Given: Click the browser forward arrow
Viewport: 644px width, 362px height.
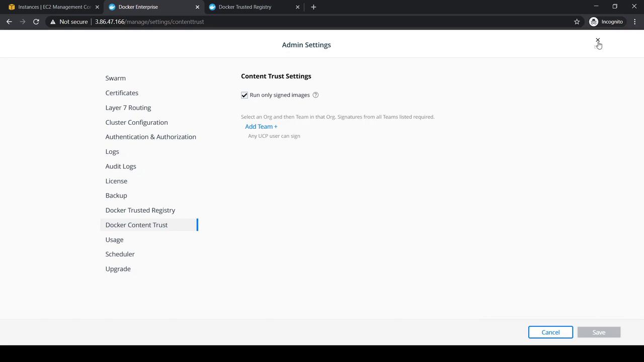Looking at the screenshot, I should tap(23, 22).
